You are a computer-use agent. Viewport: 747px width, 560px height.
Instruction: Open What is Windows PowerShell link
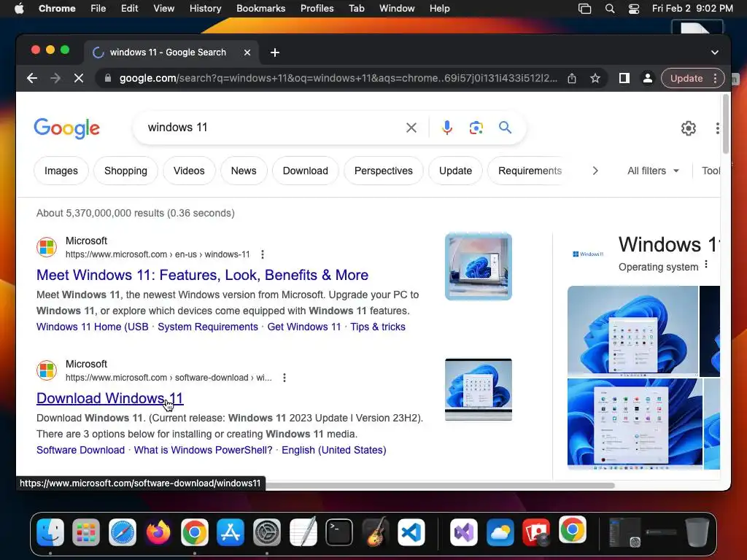(203, 450)
